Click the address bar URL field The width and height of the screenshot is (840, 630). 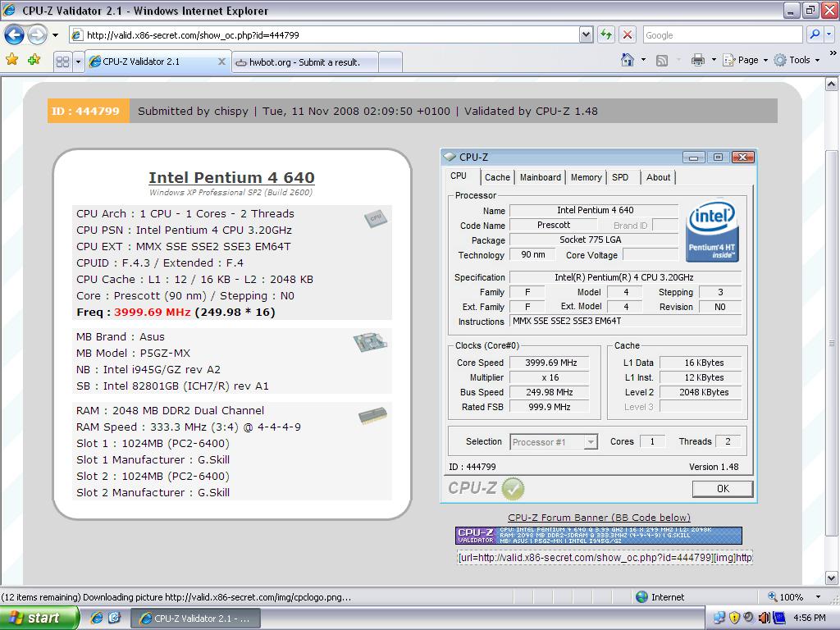pos(325,35)
